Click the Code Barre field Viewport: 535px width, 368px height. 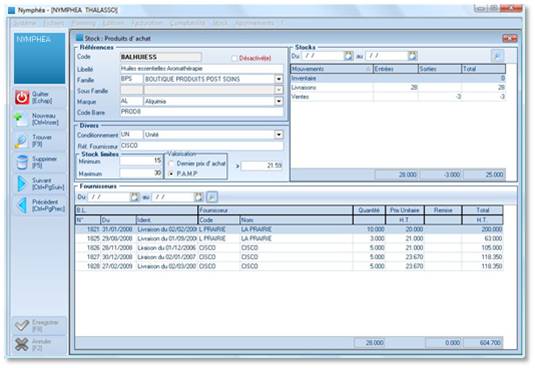tap(202, 112)
